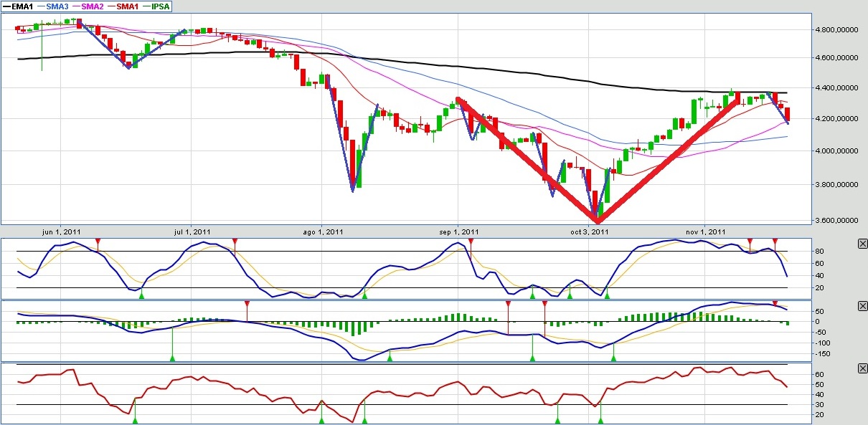This screenshot has width=868, height=425.
Task: Click rightmost green arrow in bottom panel
Action: click(600, 419)
